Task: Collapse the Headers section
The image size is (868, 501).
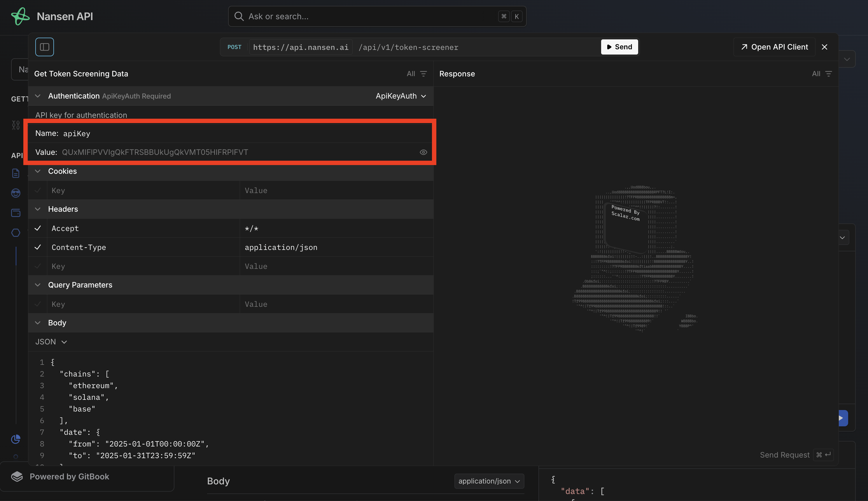Action: 38,209
